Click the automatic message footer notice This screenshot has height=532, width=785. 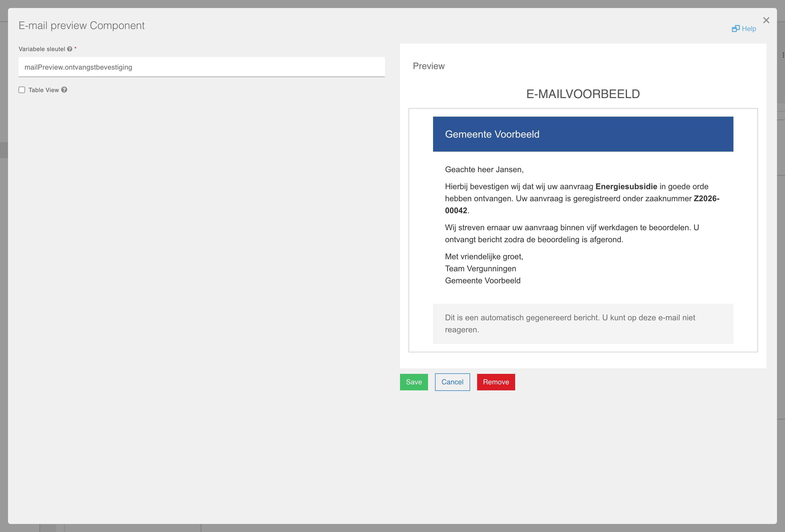point(583,324)
